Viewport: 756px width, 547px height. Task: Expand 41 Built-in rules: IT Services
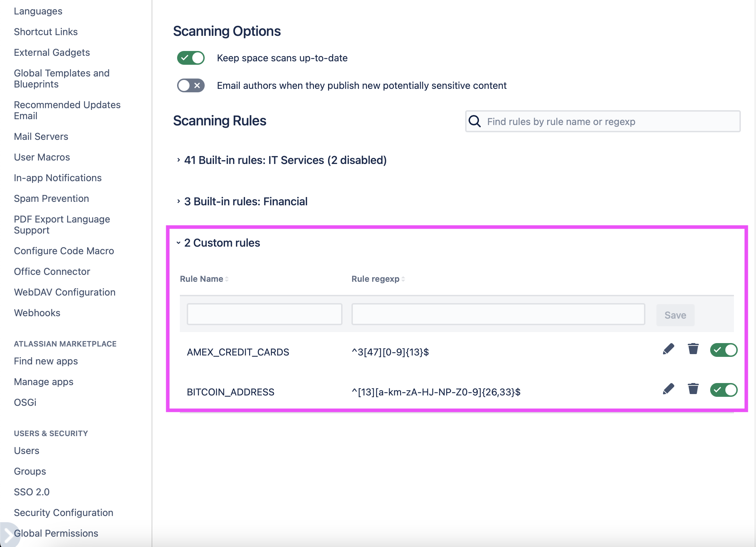pyautogui.click(x=178, y=160)
